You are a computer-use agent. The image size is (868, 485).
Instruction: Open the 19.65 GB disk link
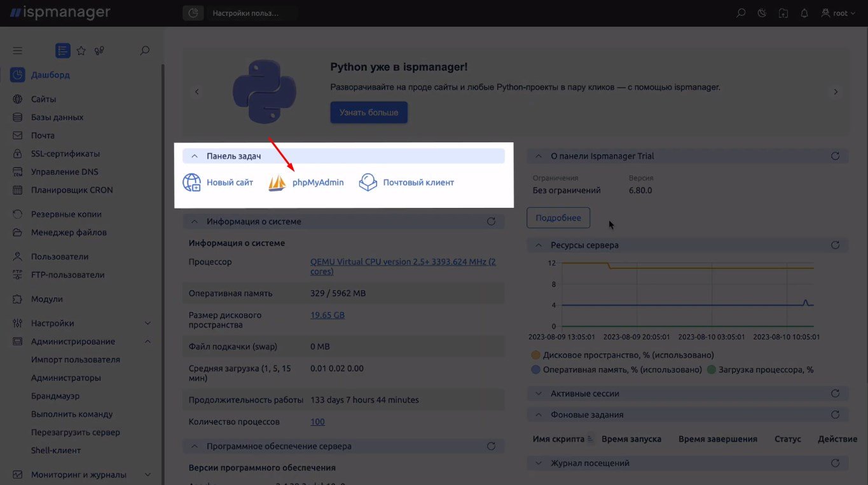[327, 315]
